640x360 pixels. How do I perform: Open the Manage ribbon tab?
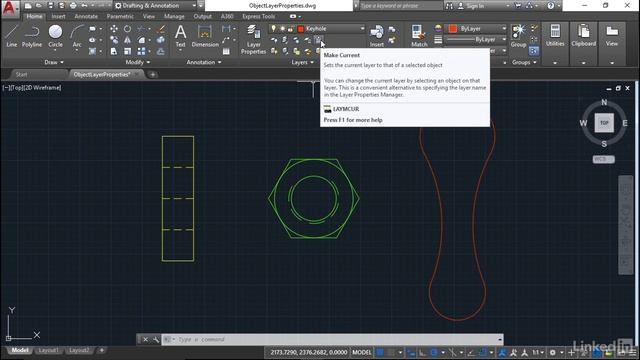pos(174,16)
